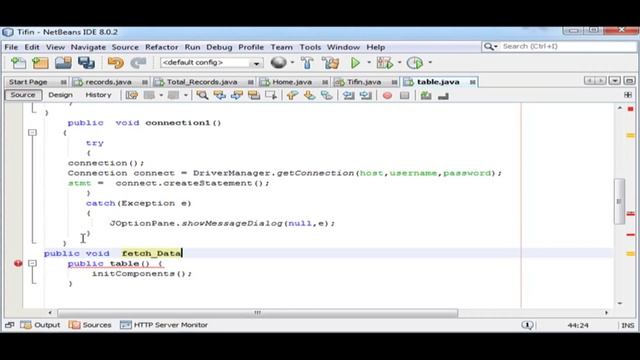This screenshot has height=360, width=640.
Task: Click the Redo arrow icon
Action: 138,63
